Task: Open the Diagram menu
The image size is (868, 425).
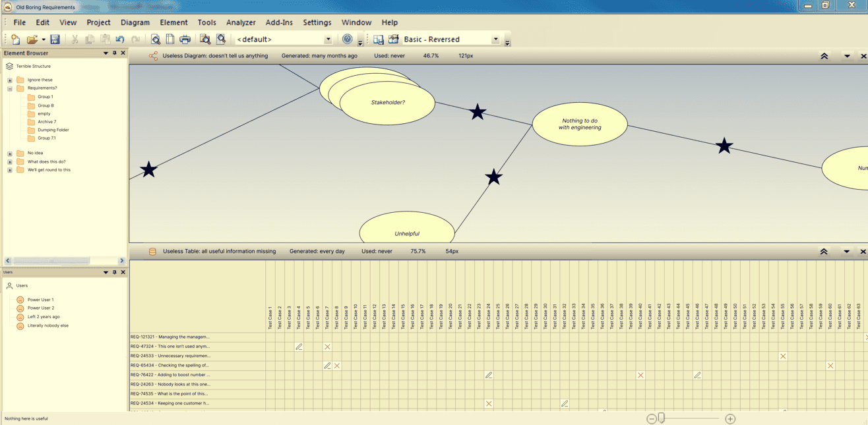Action: pos(135,22)
